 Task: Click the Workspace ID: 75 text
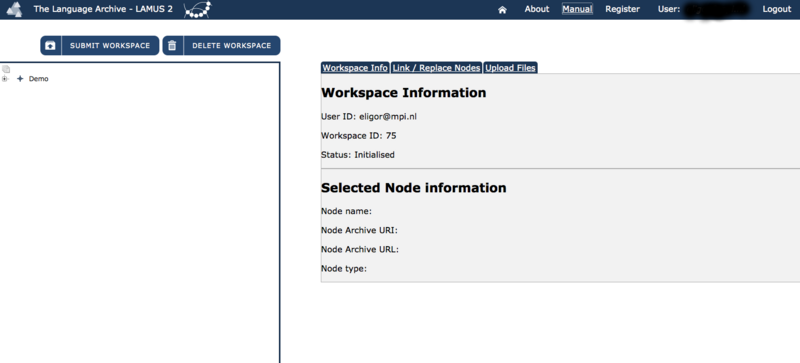point(359,136)
